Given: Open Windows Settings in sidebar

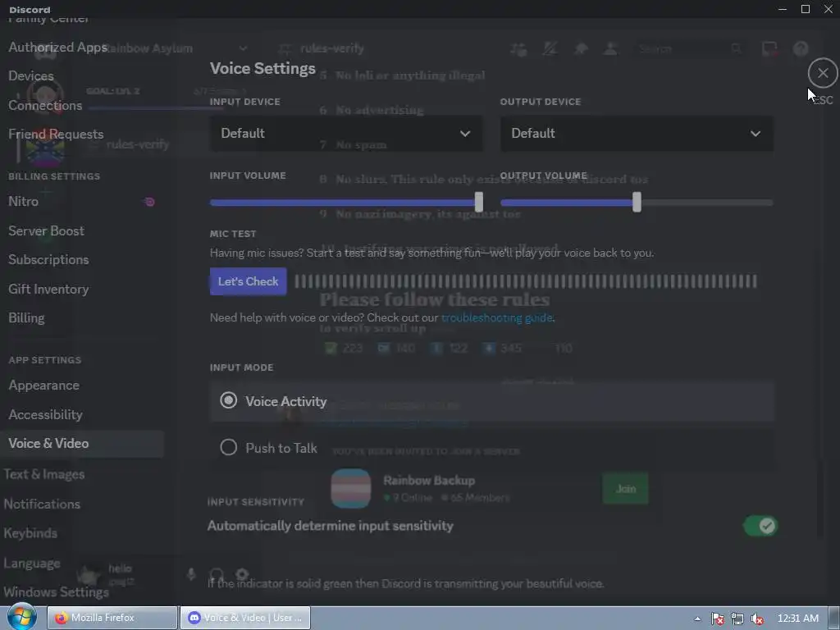Looking at the screenshot, I should (56, 592).
